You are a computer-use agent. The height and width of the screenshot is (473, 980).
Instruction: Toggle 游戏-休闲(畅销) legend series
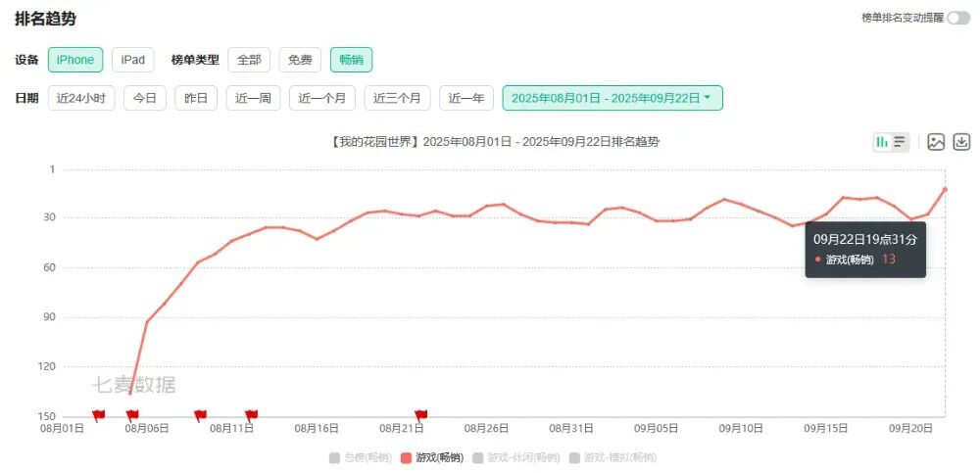pos(516,457)
